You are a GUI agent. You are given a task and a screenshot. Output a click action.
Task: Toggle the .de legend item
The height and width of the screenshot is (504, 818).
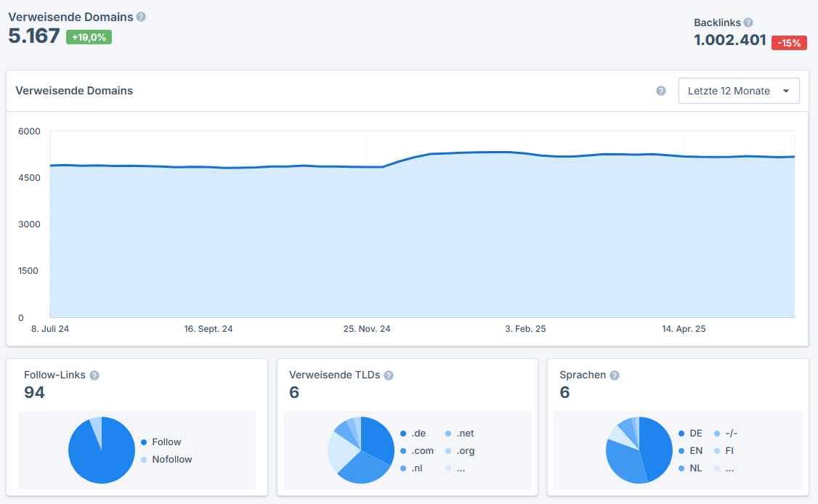(413, 433)
